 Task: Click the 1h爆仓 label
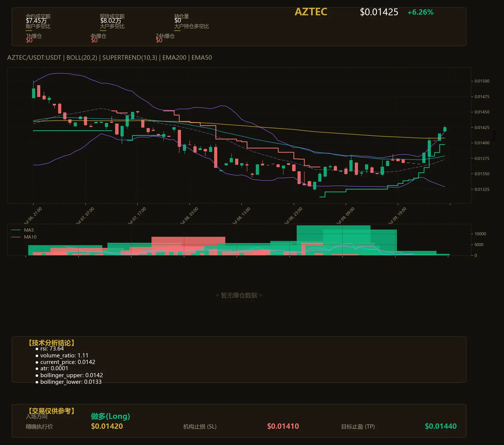34,36
